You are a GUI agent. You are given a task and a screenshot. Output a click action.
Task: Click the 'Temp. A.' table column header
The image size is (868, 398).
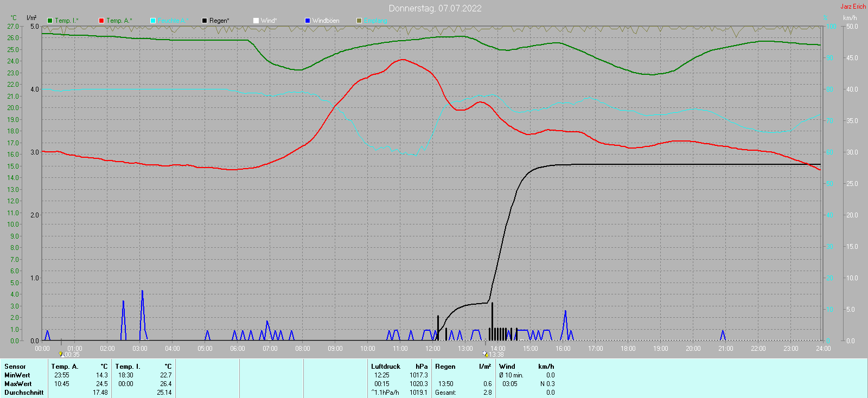coord(65,367)
